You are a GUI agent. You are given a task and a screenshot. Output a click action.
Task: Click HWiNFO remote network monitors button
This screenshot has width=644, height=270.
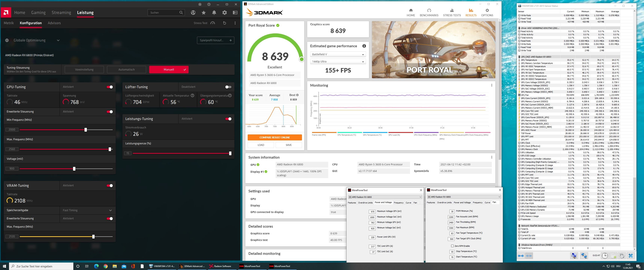[x=584, y=256]
